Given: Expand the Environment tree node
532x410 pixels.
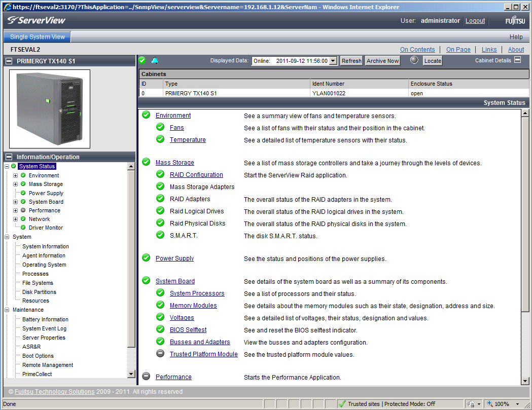Looking at the screenshot, I should pos(15,175).
